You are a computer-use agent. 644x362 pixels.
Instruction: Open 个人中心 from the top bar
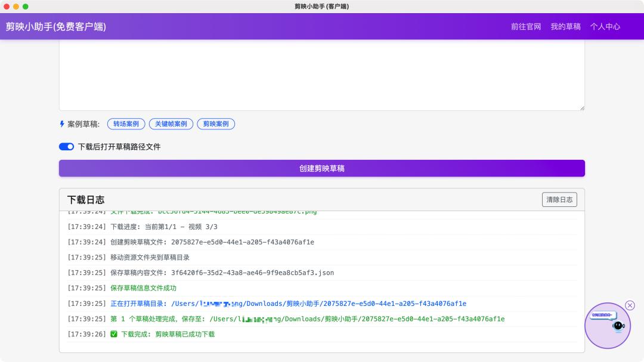coord(605,26)
